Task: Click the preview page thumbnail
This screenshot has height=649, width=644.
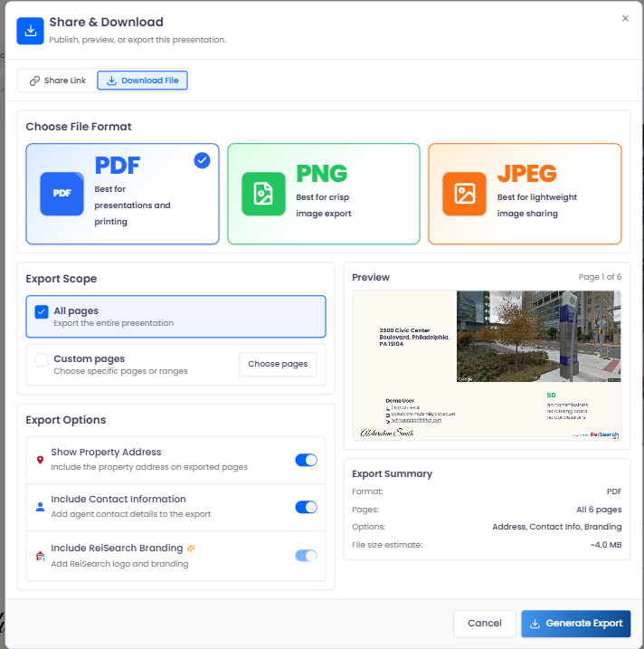Action: click(487, 365)
